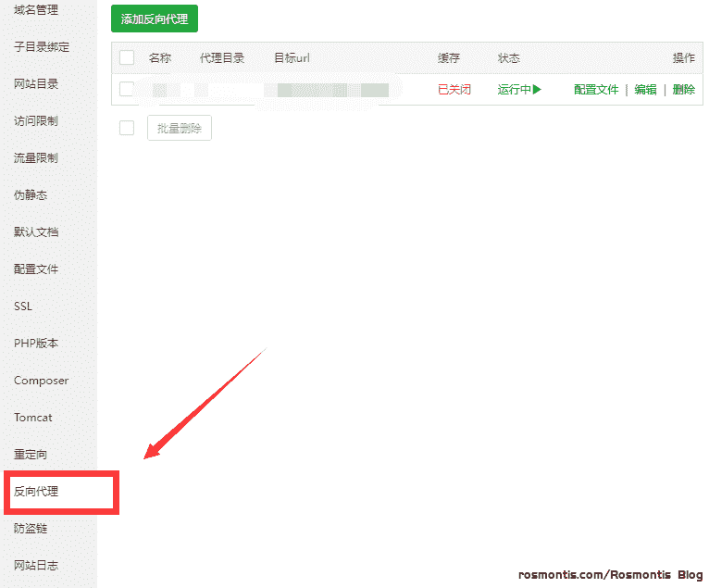Open Tomcat sidebar item
709x588 pixels.
[x=33, y=418]
